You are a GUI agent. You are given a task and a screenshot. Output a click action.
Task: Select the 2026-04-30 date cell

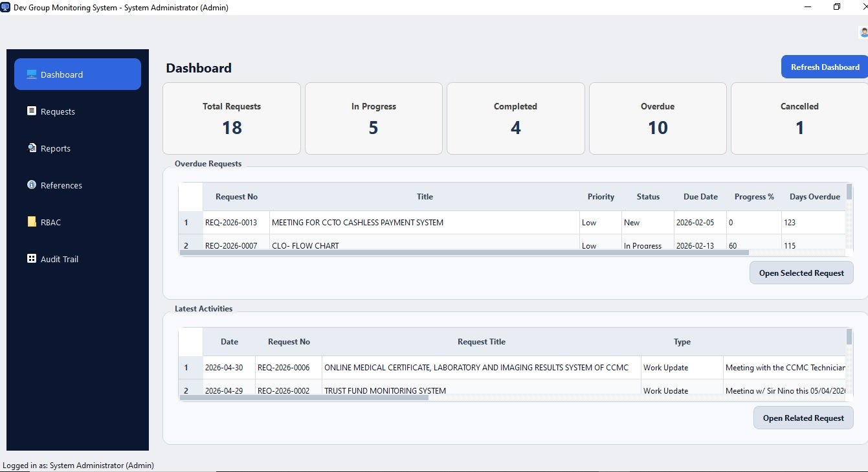(229, 368)
